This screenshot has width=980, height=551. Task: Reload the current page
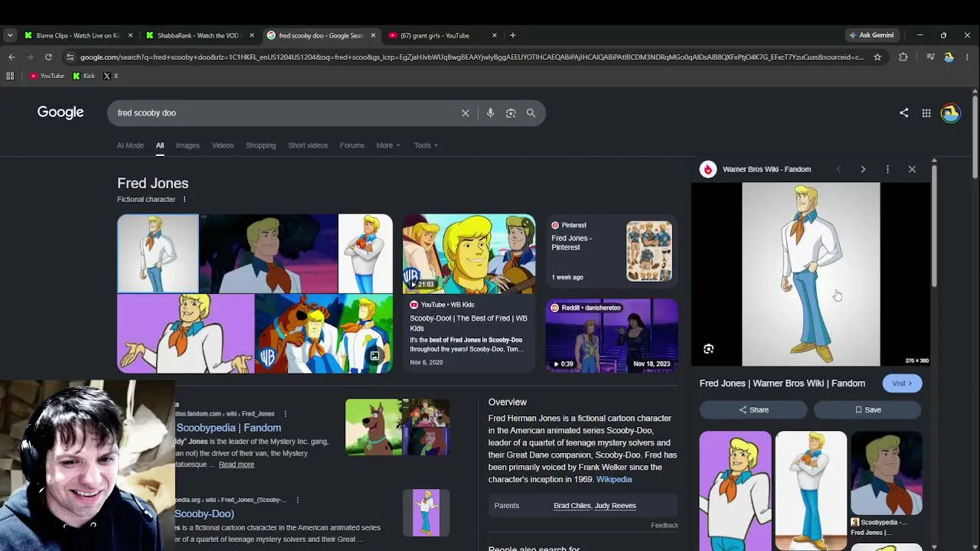click(48, 57)
